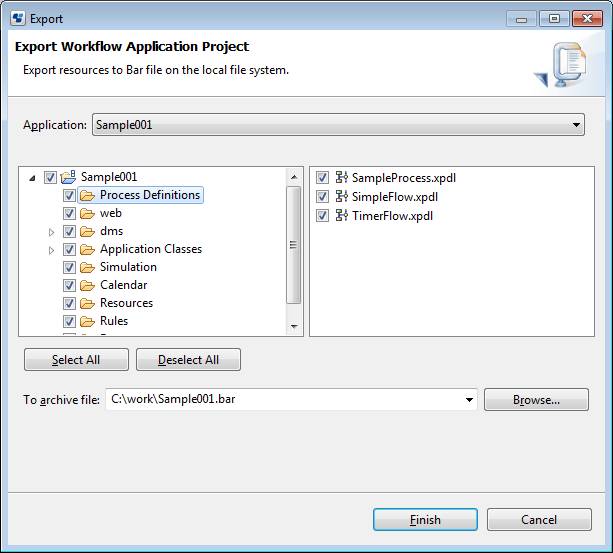This screenshot has width=613, height=553.
Task: Toggle the Resources checkbox
Action: pos(69,303)
